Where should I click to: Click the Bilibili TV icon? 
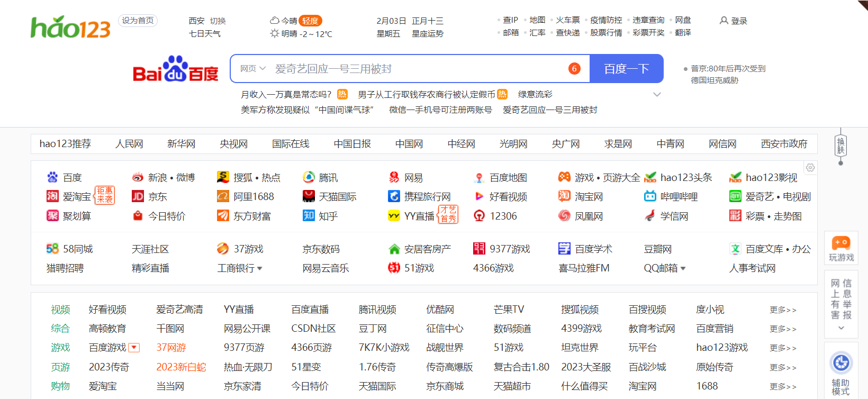coord(650,196)
